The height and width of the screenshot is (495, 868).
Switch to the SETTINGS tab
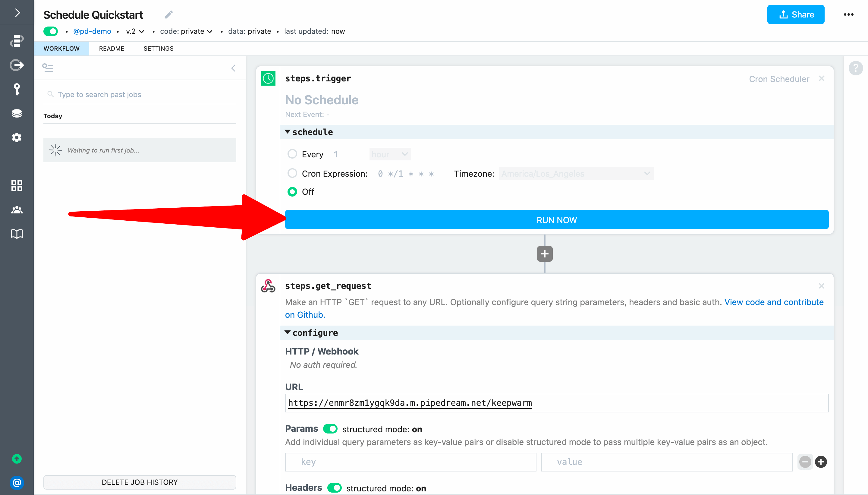(x=159, y=48)
